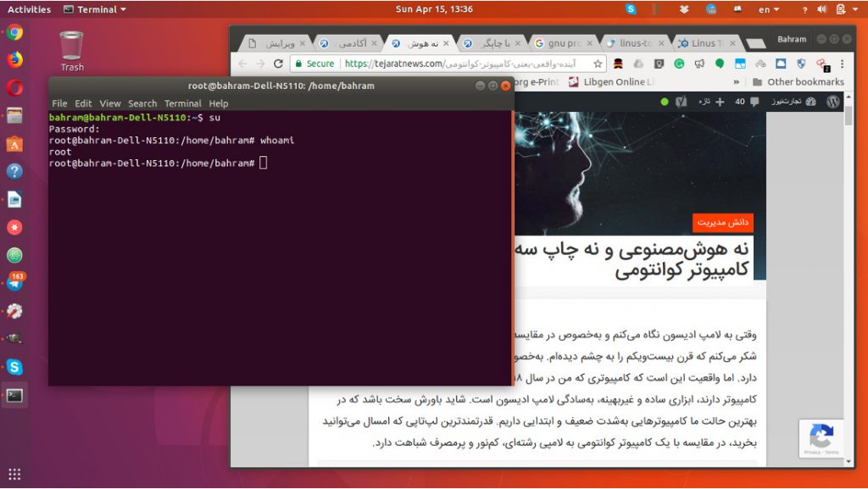868x489 pixels.
Task: Click the Activities button
Action: coord(29,9)
